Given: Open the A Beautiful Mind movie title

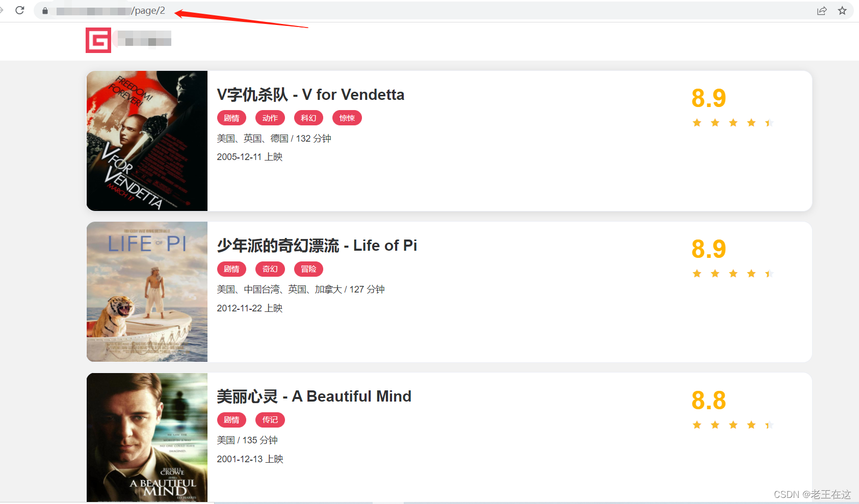Looking at the screenshot, I should [x=314, y=396].
